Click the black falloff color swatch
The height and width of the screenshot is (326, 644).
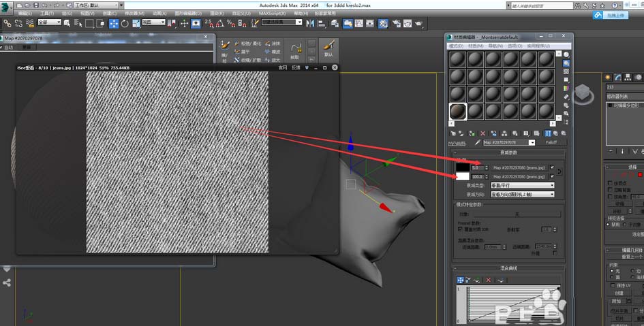pyautogui.click(x=463, y=167)
